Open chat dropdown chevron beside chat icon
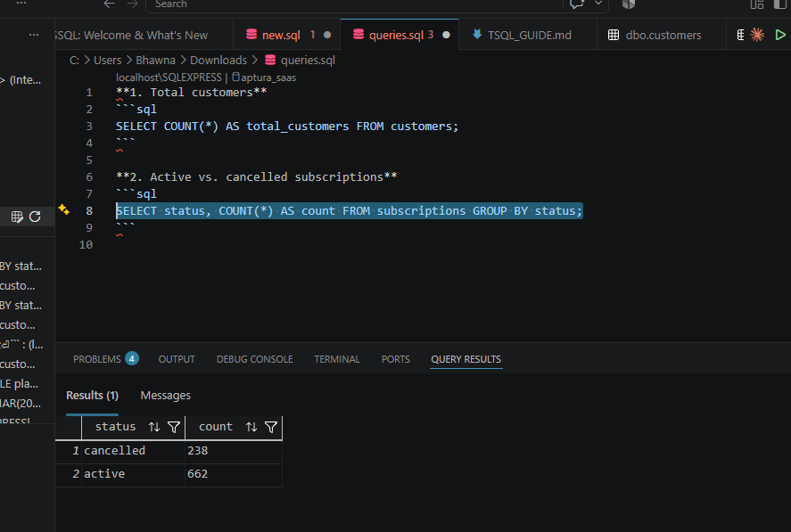791x532 pixels. point(598,3)
